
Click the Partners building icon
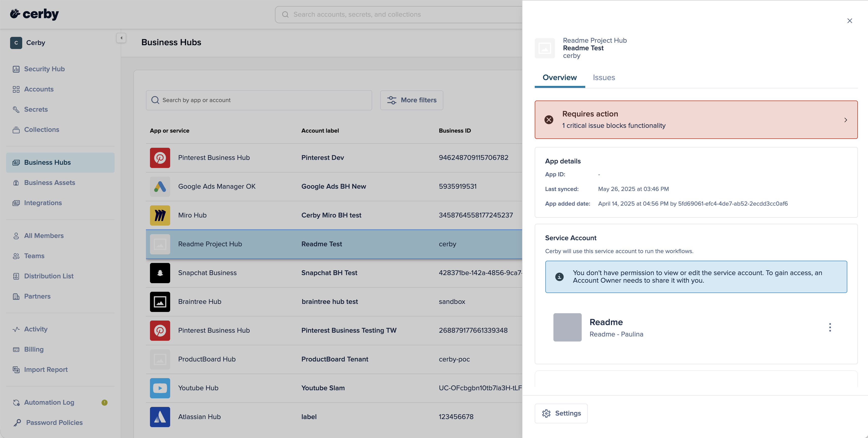coord(16,296)
